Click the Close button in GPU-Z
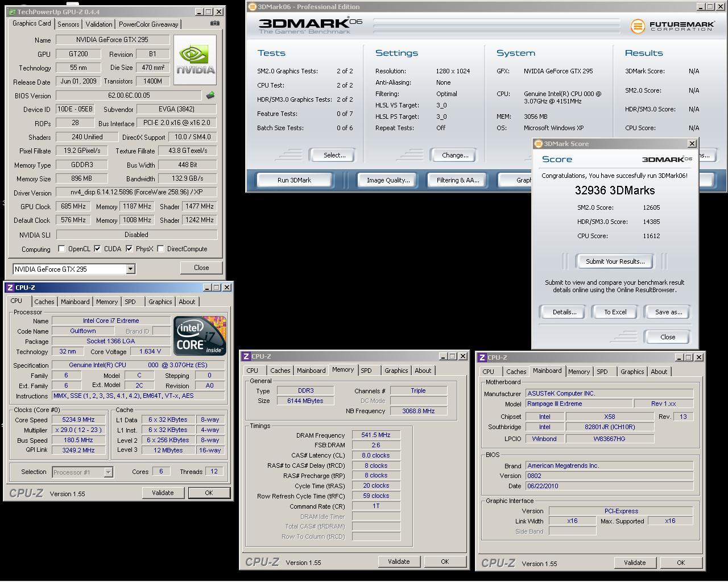This screenshot has width=728, height=582. click(201, 268)
